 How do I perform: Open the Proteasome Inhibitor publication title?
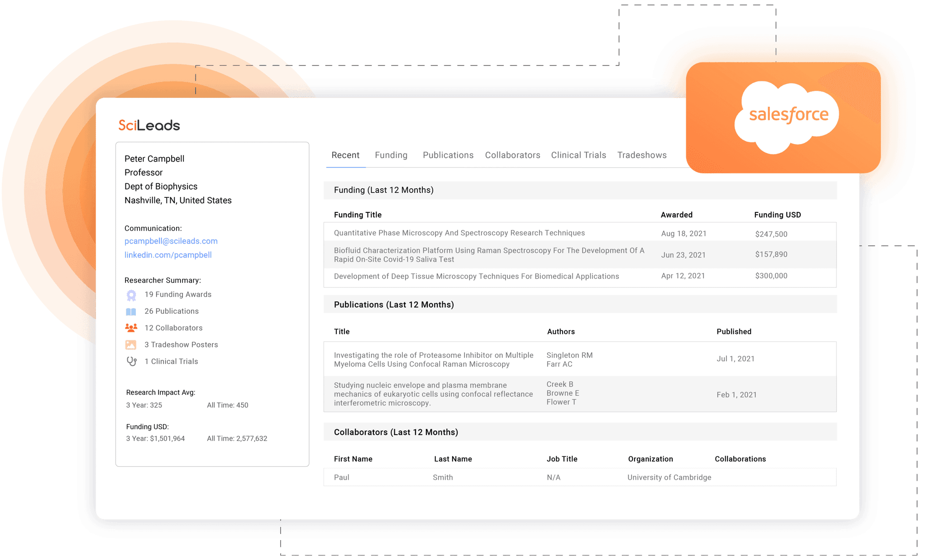[434, 359]
